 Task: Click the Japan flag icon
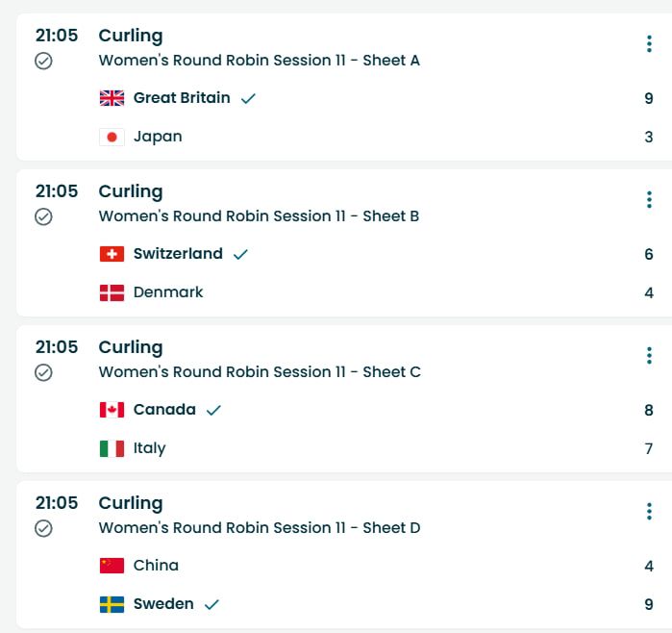pos(112,137)
